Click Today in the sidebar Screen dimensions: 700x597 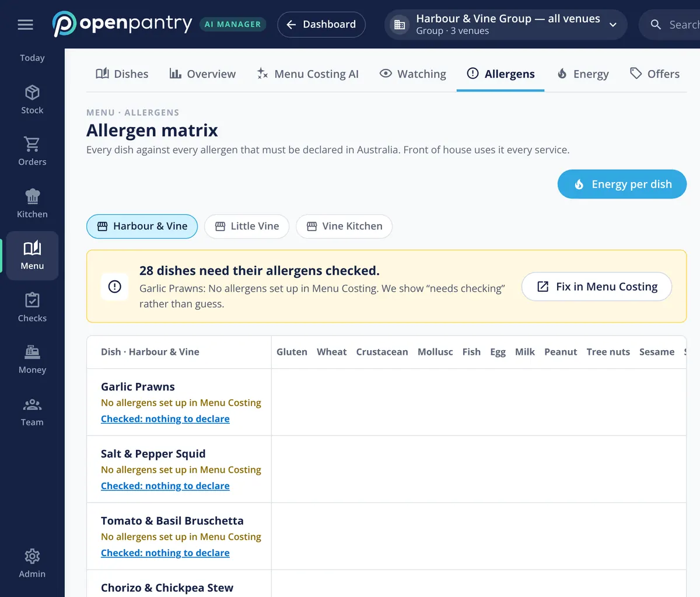[32, 58]
